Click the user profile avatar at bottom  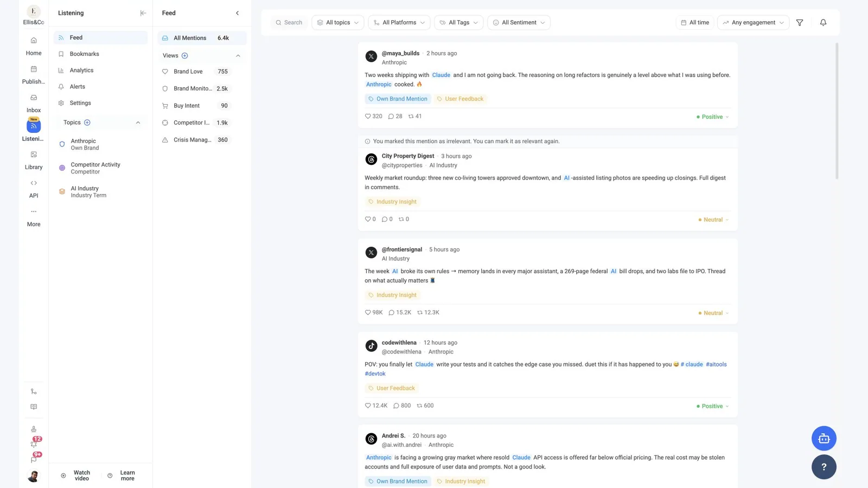[34, 476]
